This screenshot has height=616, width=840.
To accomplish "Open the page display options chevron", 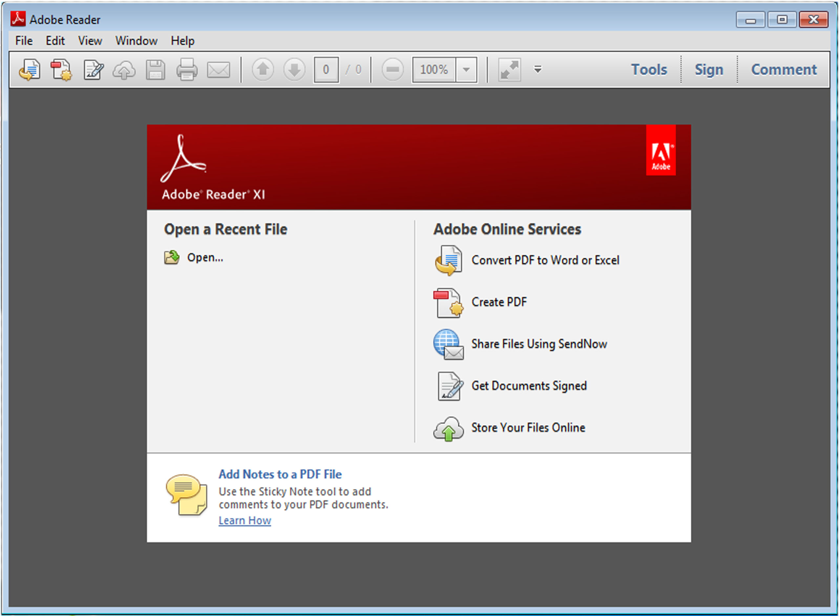I will [x=537, y=69].
